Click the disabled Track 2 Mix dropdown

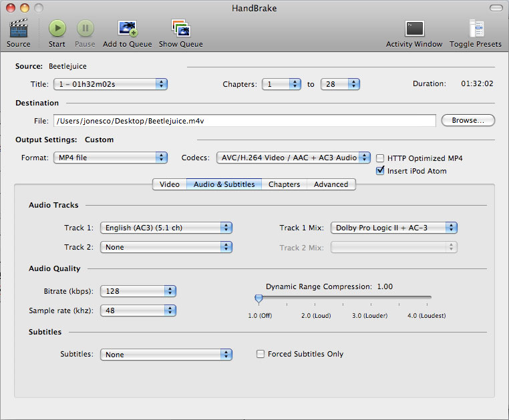point(393,247)
